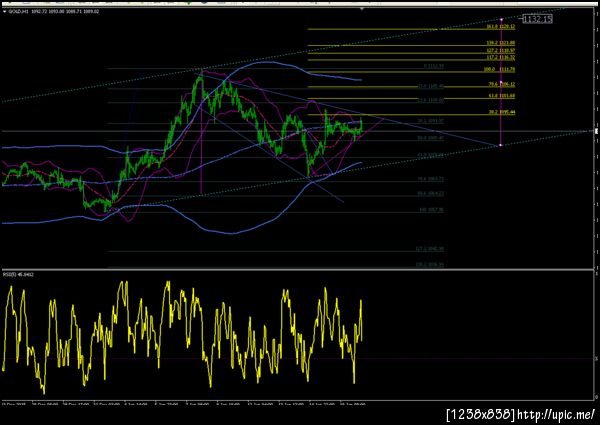Click the chart menu arrow beside GOLD,H1
This screenshot has height=425, width=600.
(4, 12)
